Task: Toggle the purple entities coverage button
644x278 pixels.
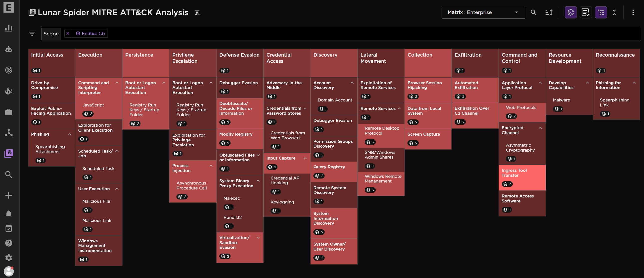Action: tap(570, 12)
